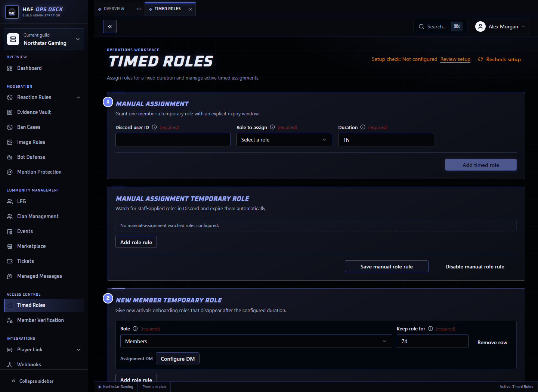538x392 pixels.
Task: Open the Current guild selector
Action: 44,39
